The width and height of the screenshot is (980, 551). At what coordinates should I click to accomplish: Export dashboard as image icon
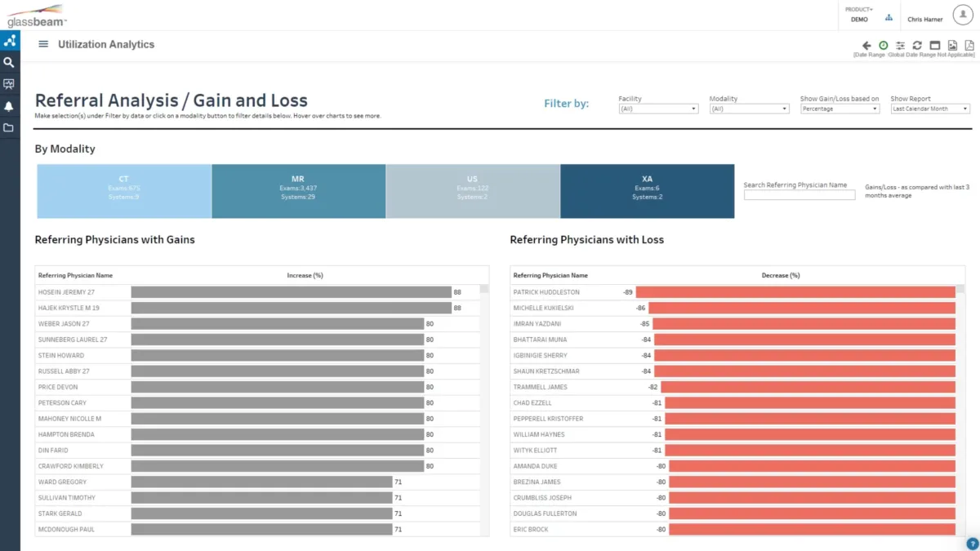952,46
